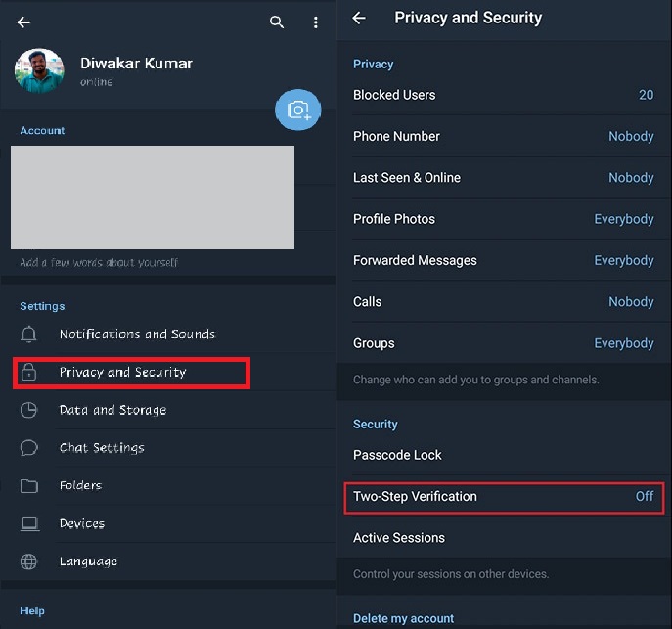Image resolution: width=672 pixels, height=629 pixels.
Task: Change Profile Photos visibility setting
Action: (x=503, y=219)
